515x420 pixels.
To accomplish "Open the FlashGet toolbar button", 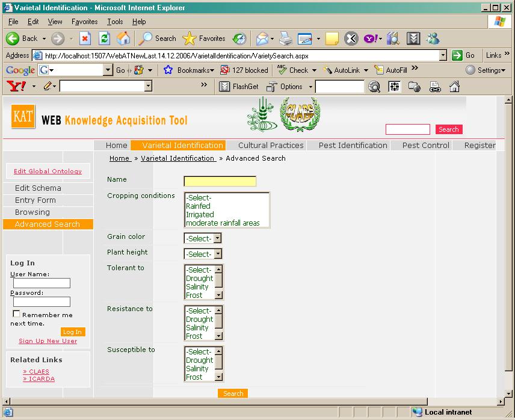I will (239, 87).
